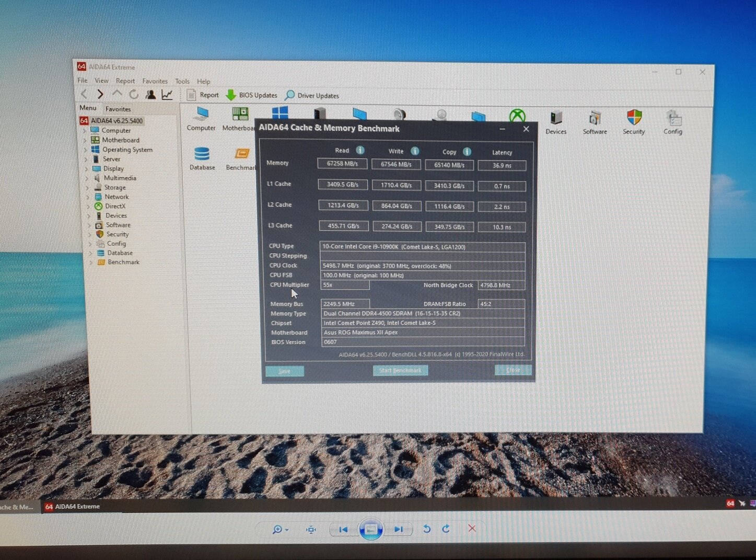756x560 pixels.
Task: Expand the DirectX tree node
Action: click(89, 207)
